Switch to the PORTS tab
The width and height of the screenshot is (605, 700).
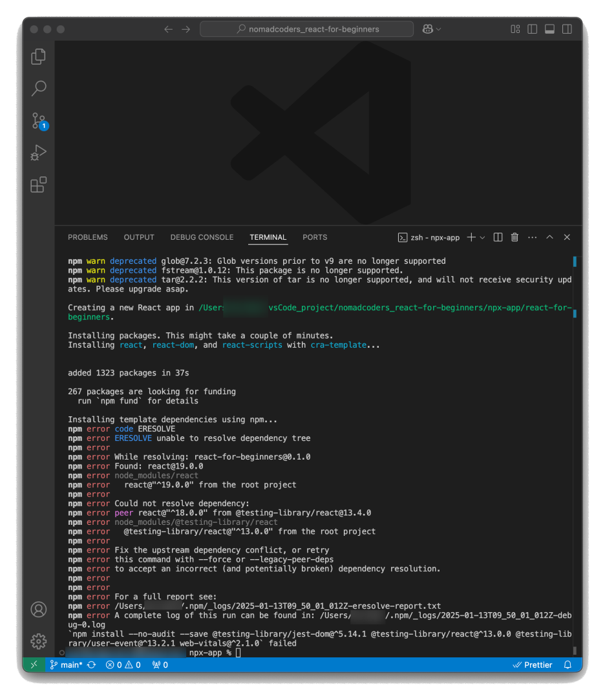tap(315, 237)
